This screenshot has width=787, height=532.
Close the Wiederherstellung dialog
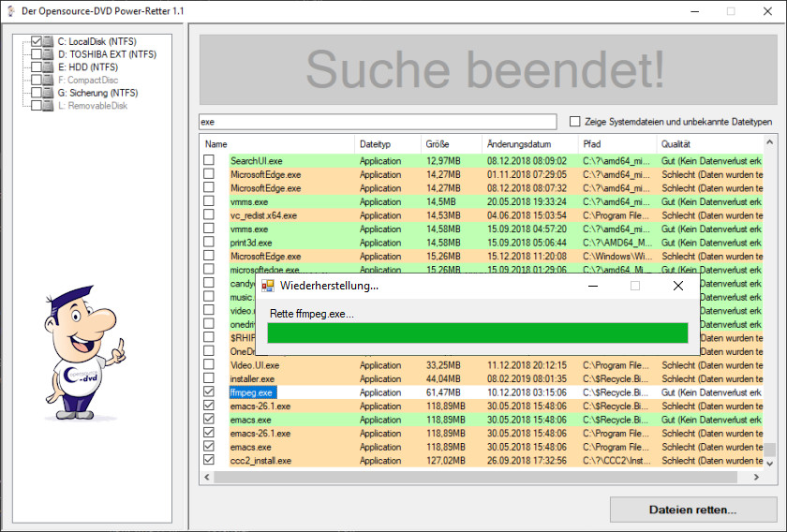[x=677, y=286]
